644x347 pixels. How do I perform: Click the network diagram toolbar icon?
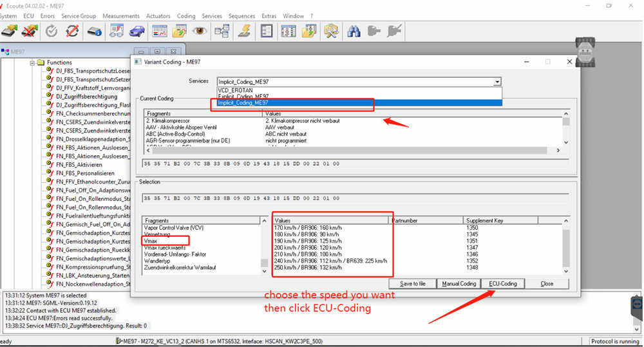click(x=222, y=30)
